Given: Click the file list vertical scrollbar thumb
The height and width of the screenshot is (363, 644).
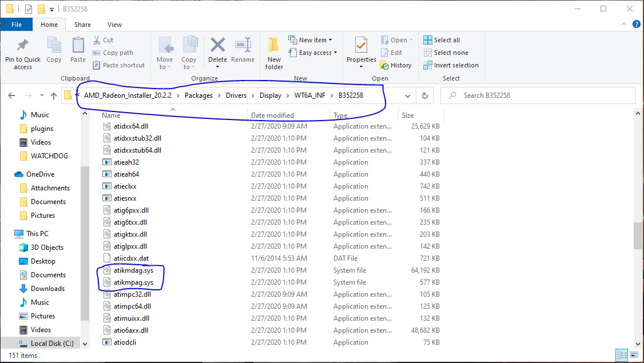Looking at the screenshot, I should pos(638,236).
